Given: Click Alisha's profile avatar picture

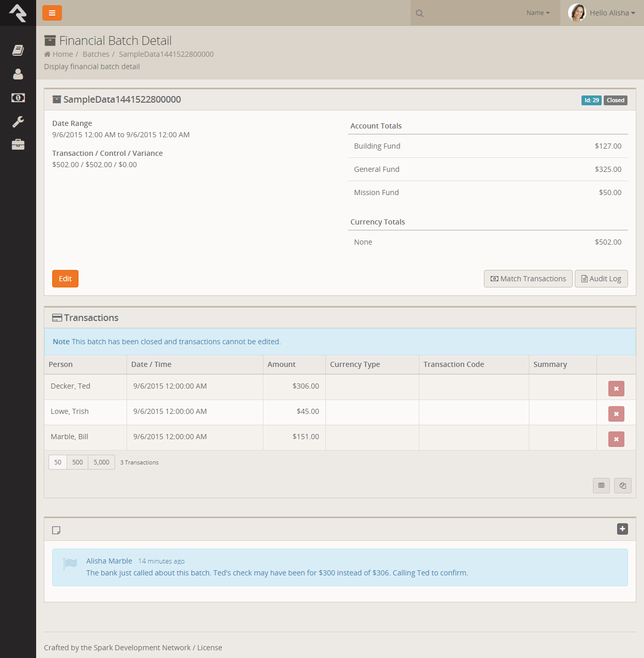Looking at the screenshot, I should point(577,13).
